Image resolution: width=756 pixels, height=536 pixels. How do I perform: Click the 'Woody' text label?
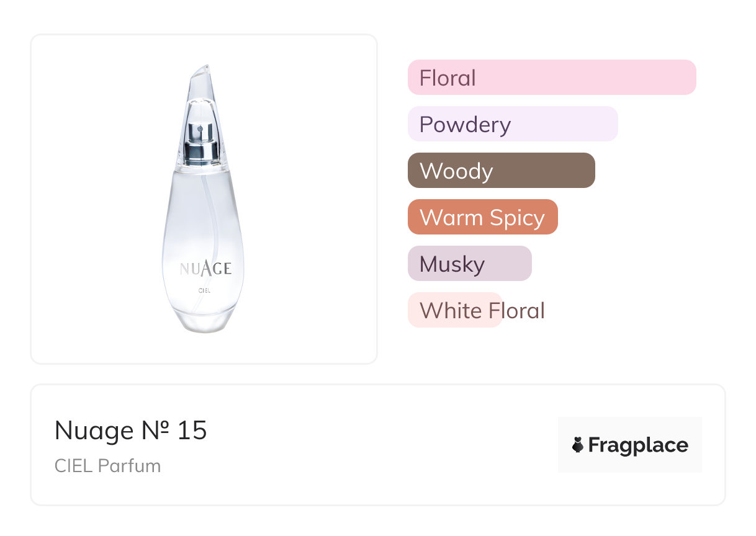click(456, 171)
